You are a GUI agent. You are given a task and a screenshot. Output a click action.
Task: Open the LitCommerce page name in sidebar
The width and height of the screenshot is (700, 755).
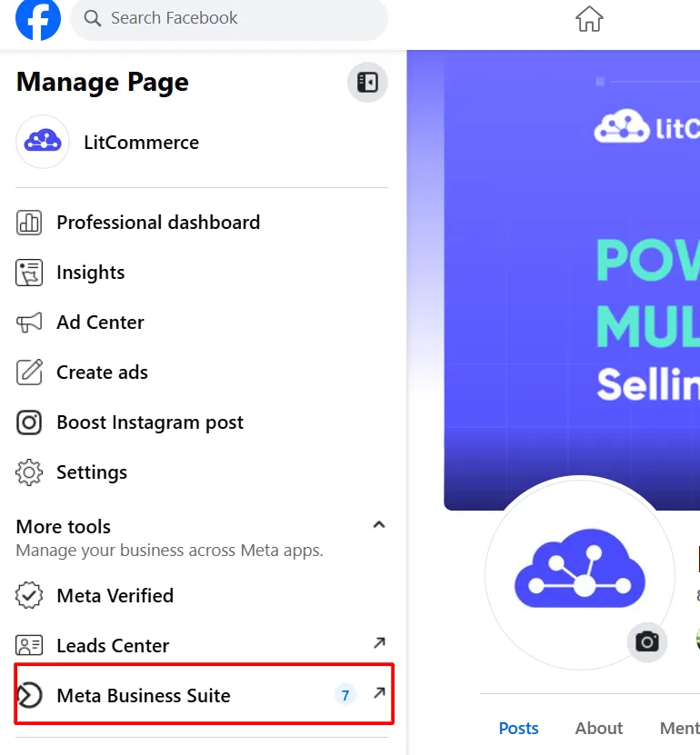click(141, 143)
